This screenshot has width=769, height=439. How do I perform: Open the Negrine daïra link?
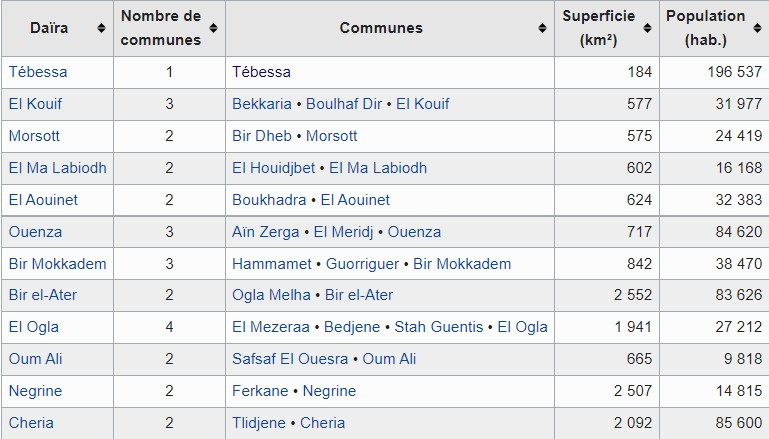[35, 391]
